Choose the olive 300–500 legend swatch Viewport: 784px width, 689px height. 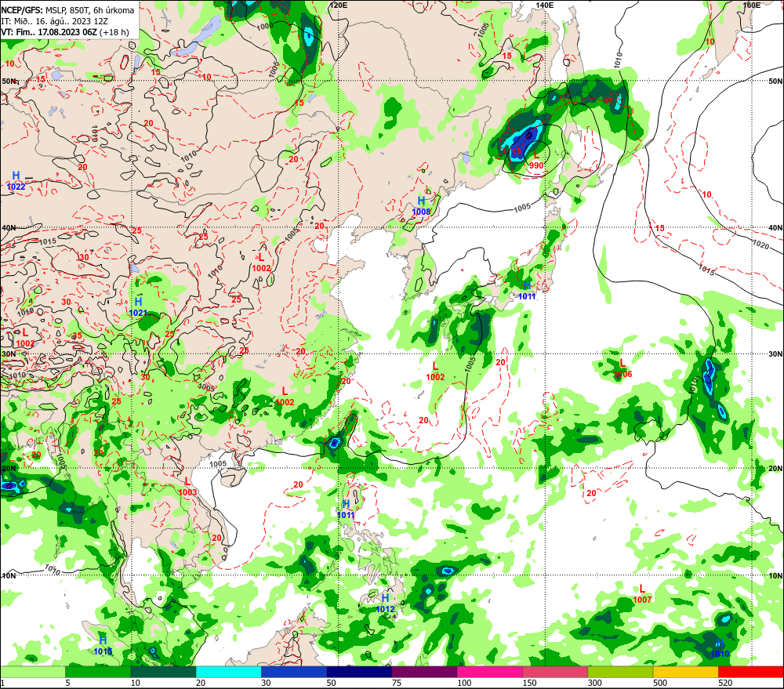(620, 672)
